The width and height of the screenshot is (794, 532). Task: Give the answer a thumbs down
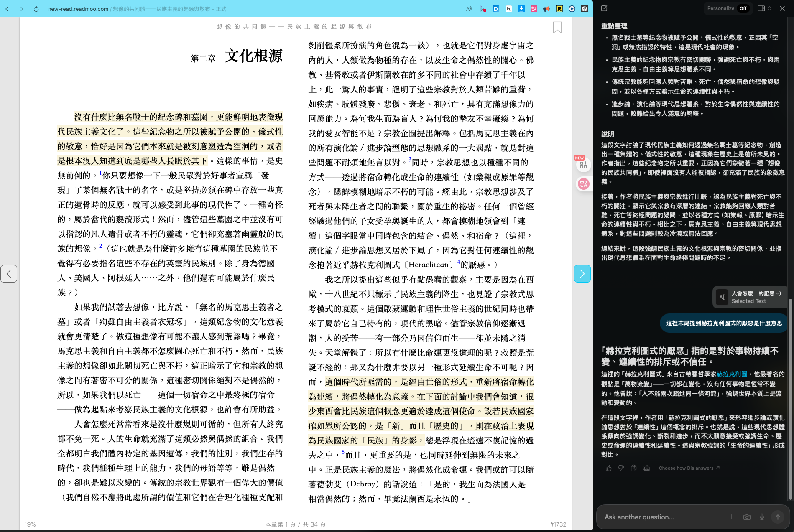click(621, 468)
